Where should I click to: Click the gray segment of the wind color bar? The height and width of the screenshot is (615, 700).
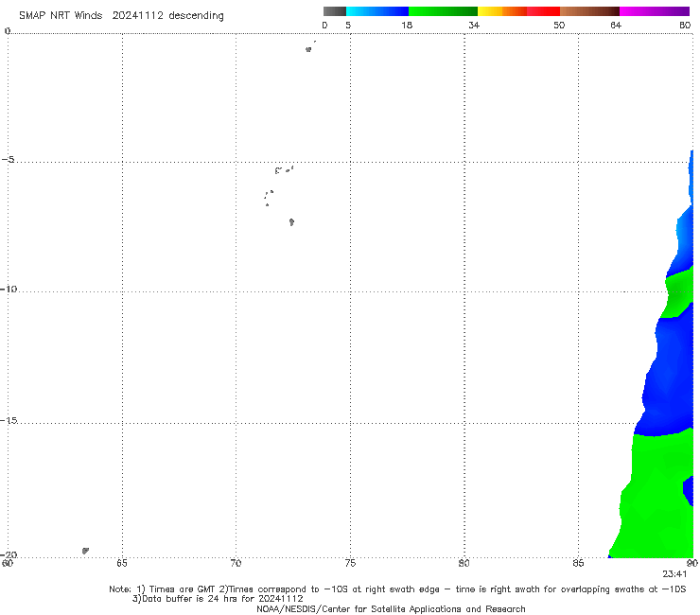[x=334, y=11]
